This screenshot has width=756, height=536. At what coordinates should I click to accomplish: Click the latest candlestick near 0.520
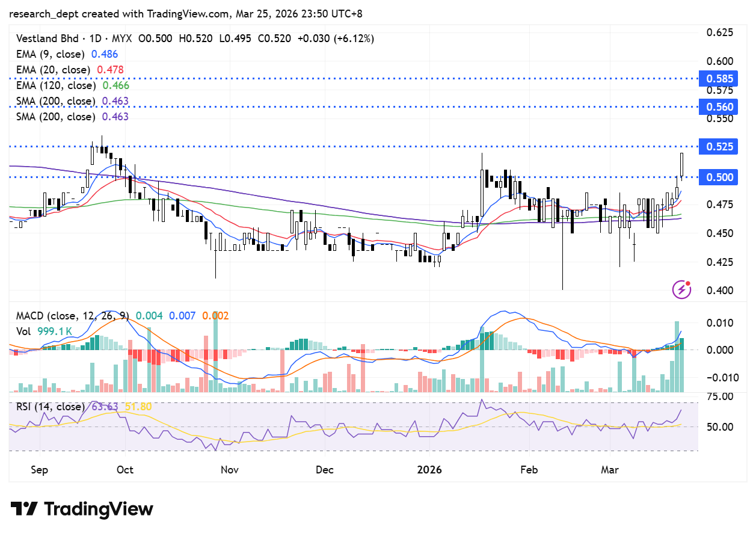coord(681,164)
